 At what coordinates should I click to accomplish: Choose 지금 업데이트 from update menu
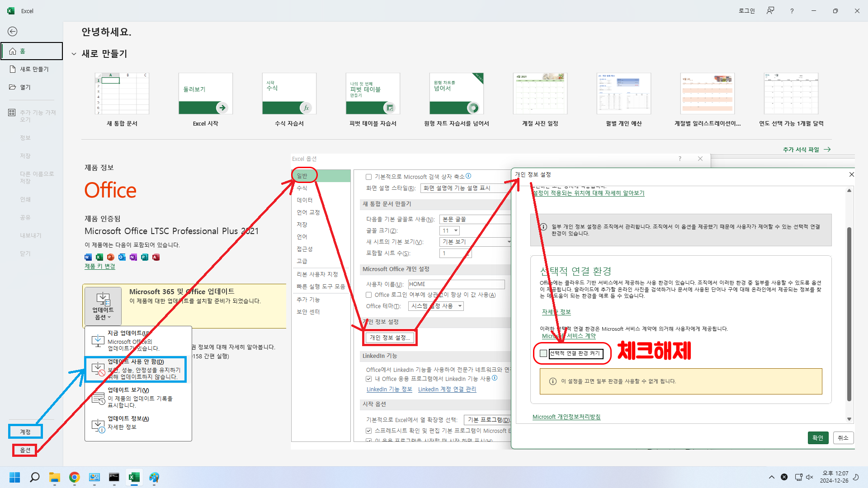(138, 341)
